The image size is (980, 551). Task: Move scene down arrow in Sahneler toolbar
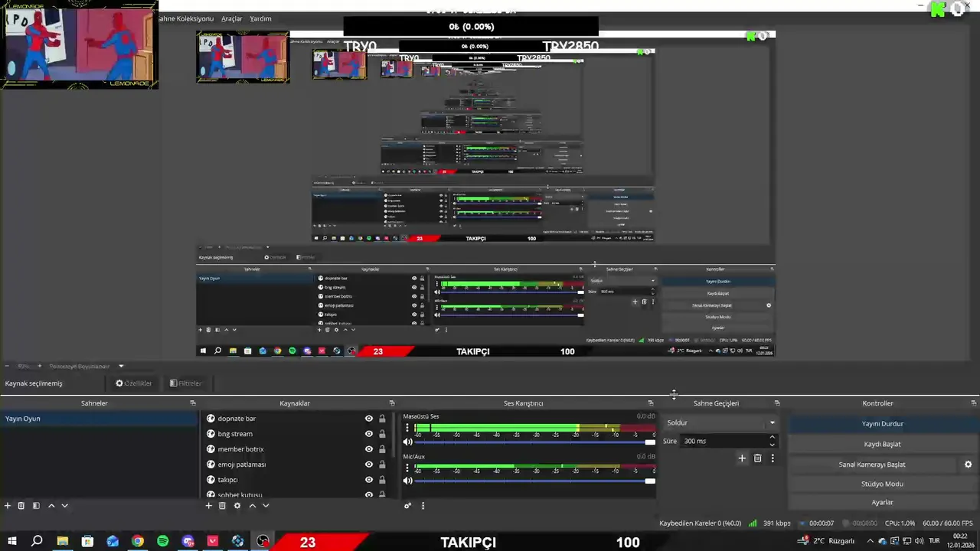(64, 506)
